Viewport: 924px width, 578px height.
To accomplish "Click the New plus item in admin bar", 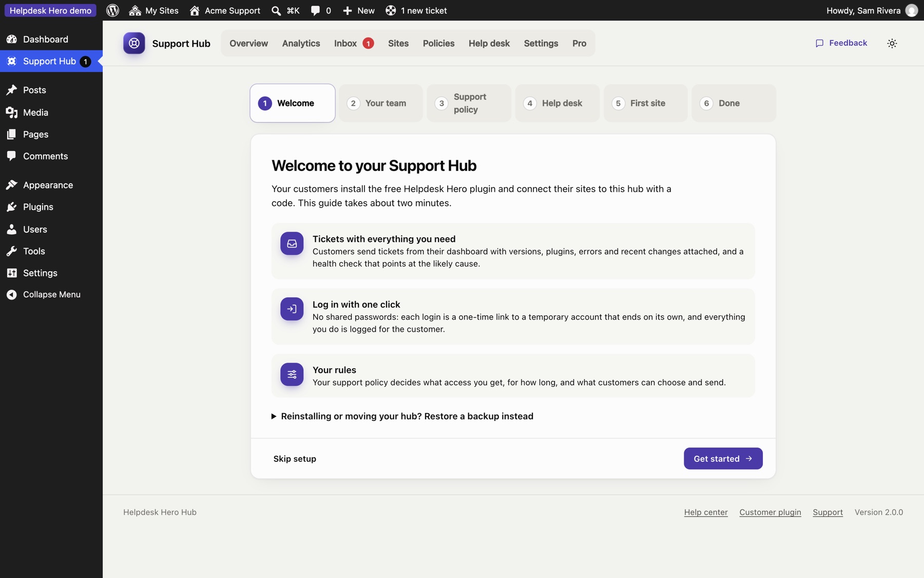I will point(358,10).
